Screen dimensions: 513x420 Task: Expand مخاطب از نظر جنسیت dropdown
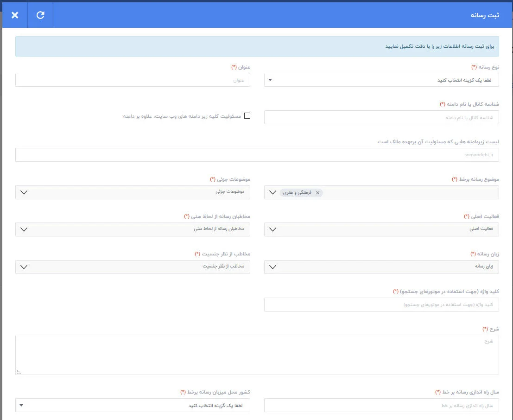pos(133,267)
